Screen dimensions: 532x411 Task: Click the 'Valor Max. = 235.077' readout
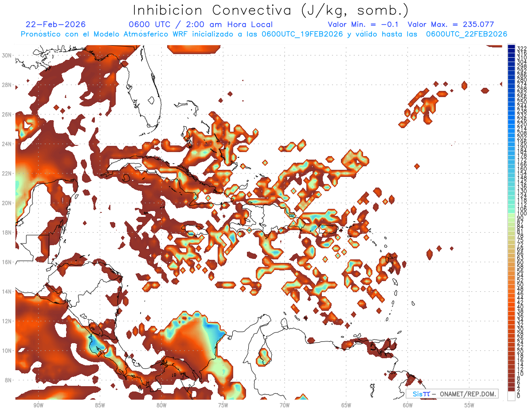pos(450,24)
